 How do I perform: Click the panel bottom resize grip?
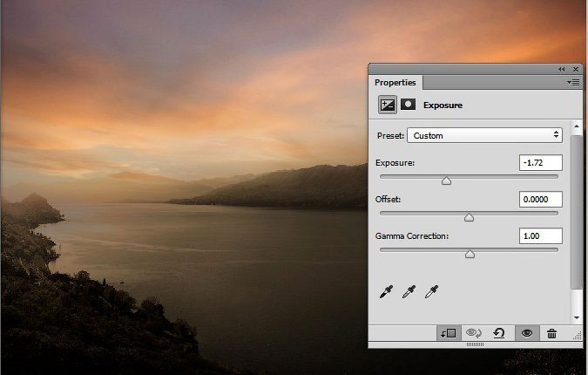[475, 344]
